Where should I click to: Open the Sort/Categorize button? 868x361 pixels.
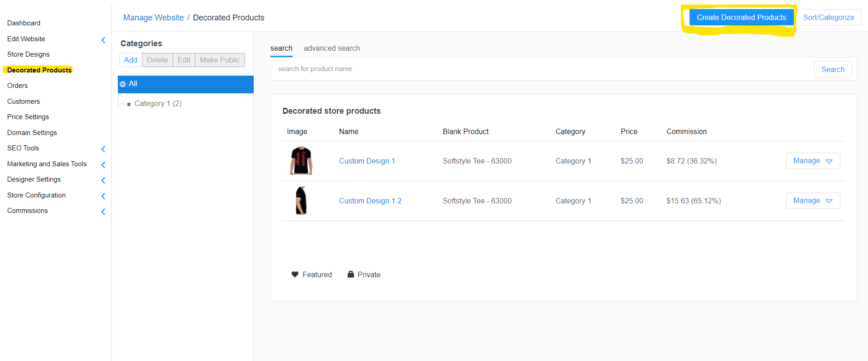pyautogui.click(x=829, y=17)
